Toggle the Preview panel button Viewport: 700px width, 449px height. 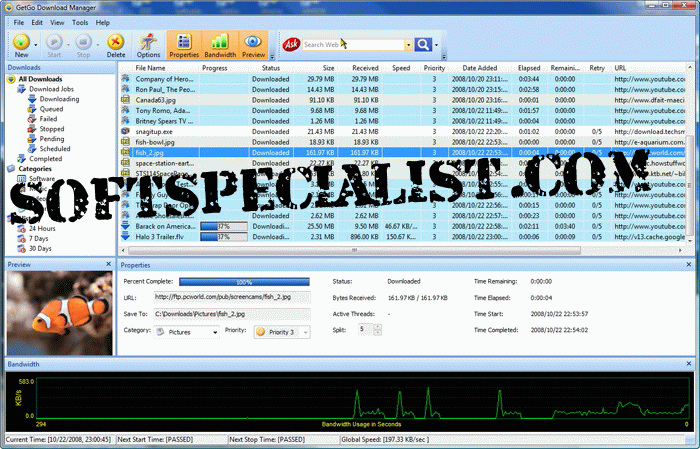(x=254, y=45)
